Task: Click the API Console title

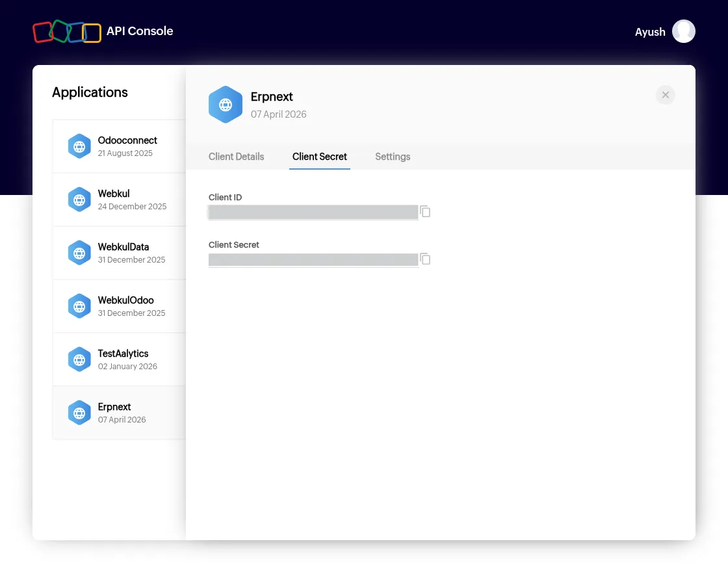Action: pyautogui.click(x=140, y=31)
